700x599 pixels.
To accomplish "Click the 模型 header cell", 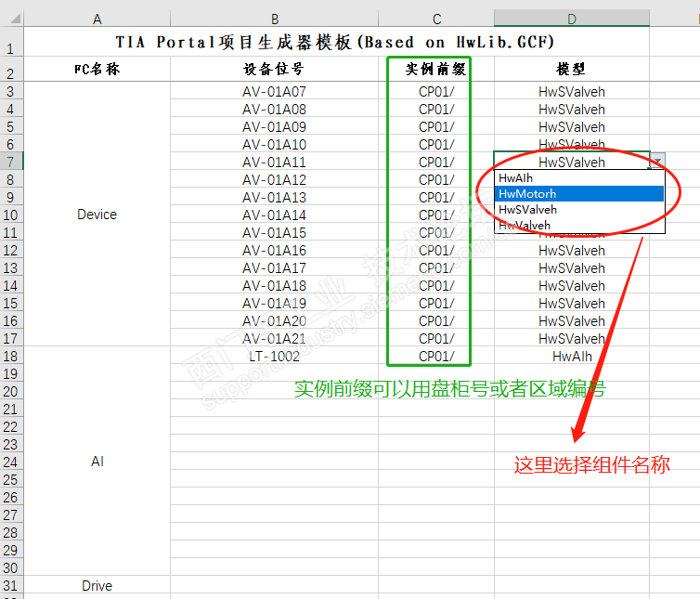I will tap(572, 69).
